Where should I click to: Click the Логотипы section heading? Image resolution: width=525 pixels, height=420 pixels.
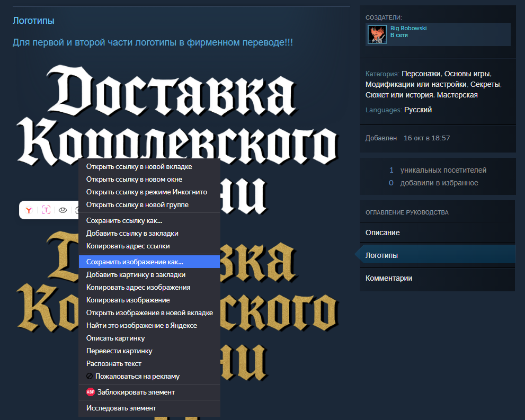click(x=33, y=21)
